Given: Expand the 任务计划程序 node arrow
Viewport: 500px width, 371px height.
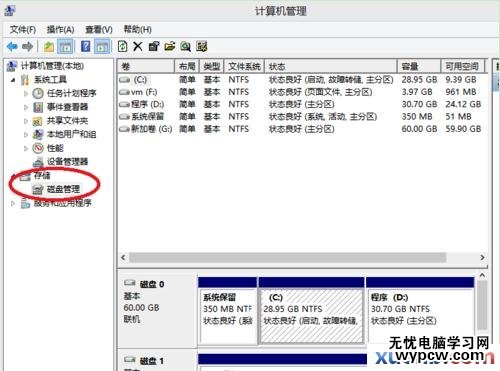Looking at the screenshot, I should (x=26, y=94).
